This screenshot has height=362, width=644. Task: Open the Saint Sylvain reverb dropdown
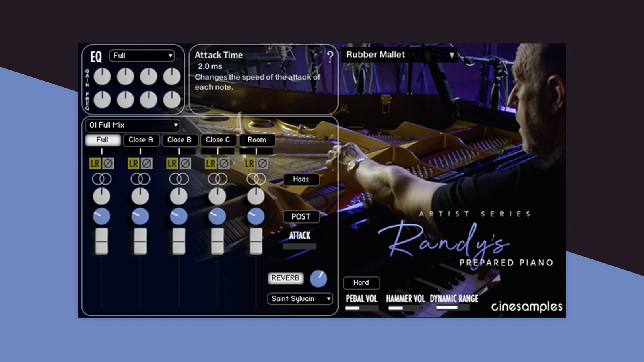point(300,299)
